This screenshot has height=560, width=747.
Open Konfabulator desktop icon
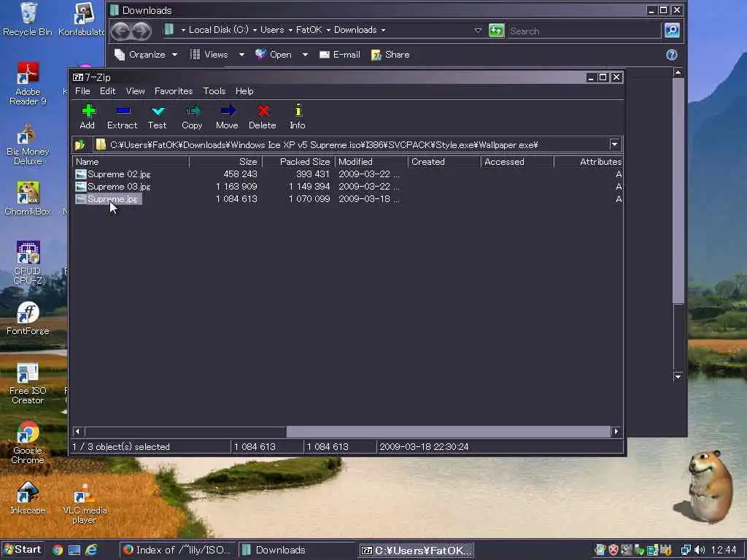coord(82,19)
